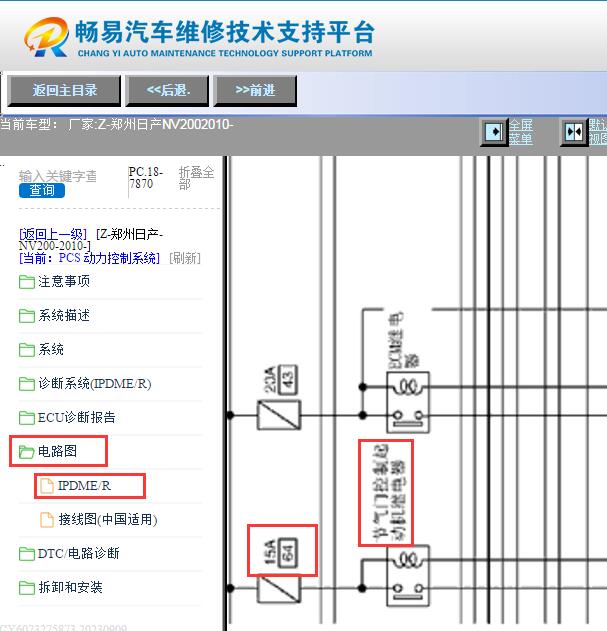The image size is (607, 631).
Task: Click the 诊断系统 folder icon
Action: coord(27,384)
